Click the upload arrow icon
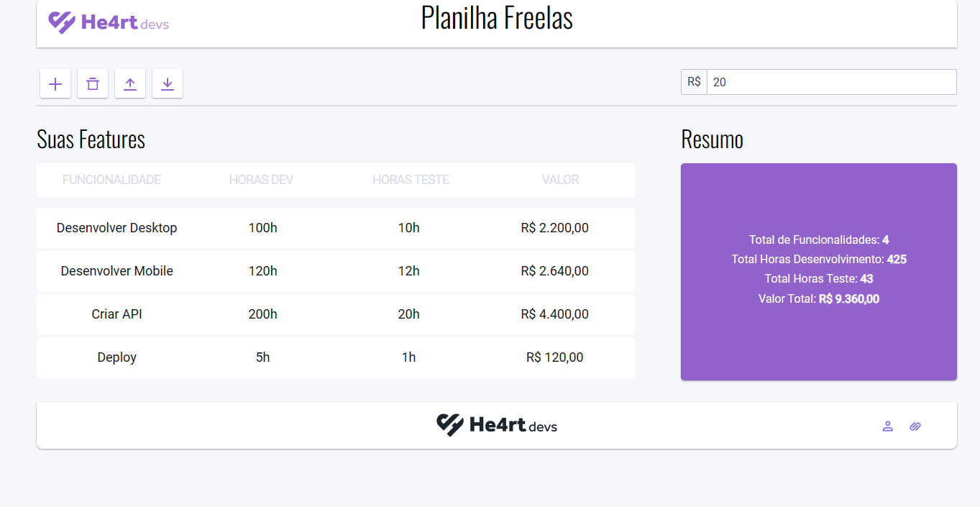The image size is (980, 507). click(x=130, y=84)
